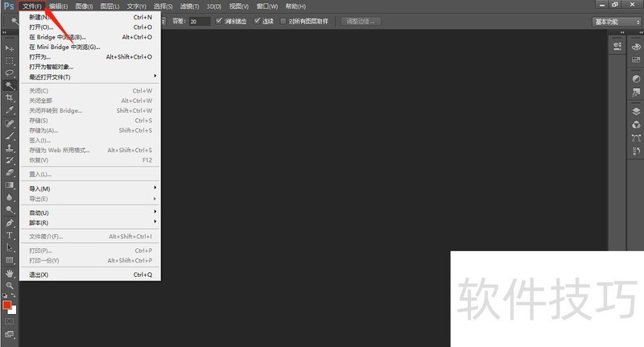Select the Move tool
Screen dimensions: 644x347
[10, 48]
